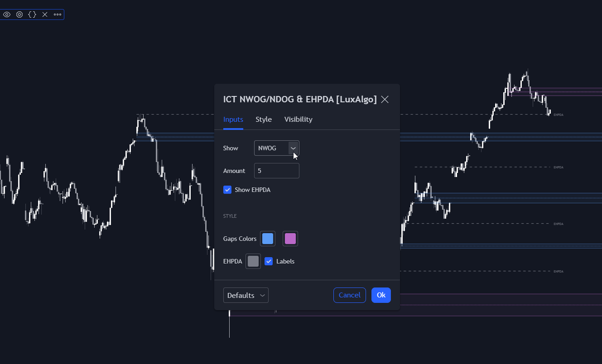Open the blue Gaps Colors swatch
Viewport: 602px width, 364px height.
point(267,238)
